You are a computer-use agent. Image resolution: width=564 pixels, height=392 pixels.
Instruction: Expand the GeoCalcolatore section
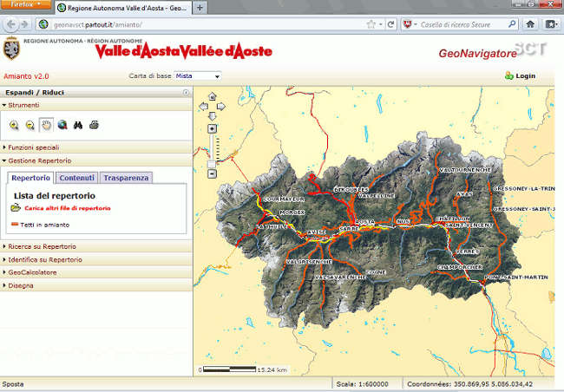pos(33,271)
